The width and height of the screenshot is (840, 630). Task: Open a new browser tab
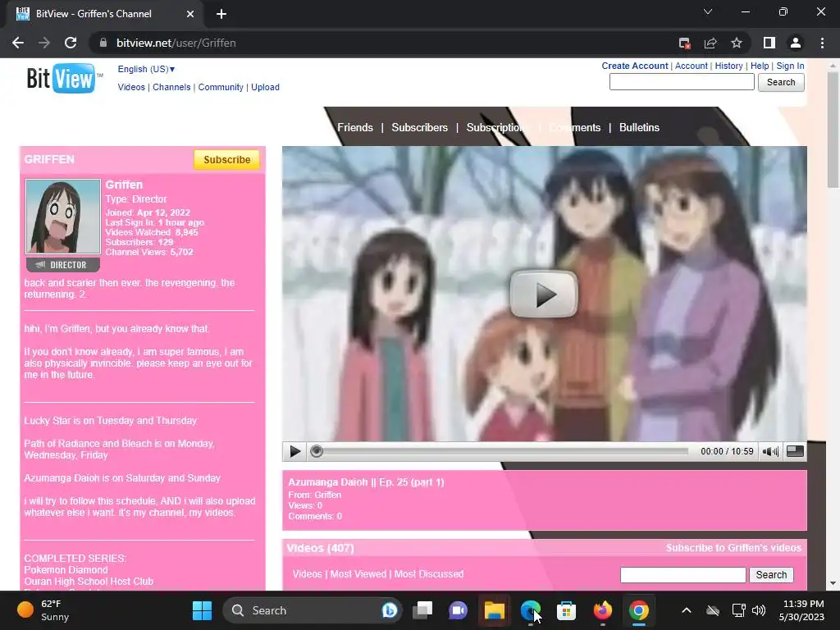click(x=221, y=14)
